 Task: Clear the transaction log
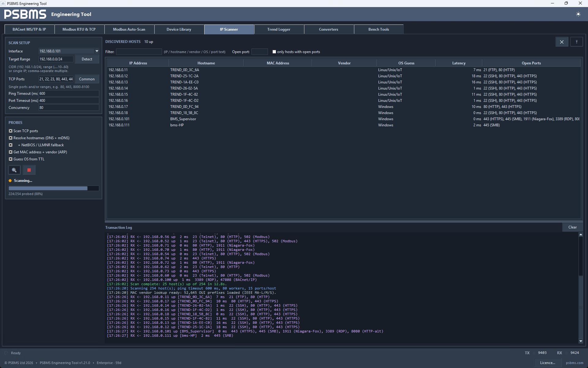(572, 227)
